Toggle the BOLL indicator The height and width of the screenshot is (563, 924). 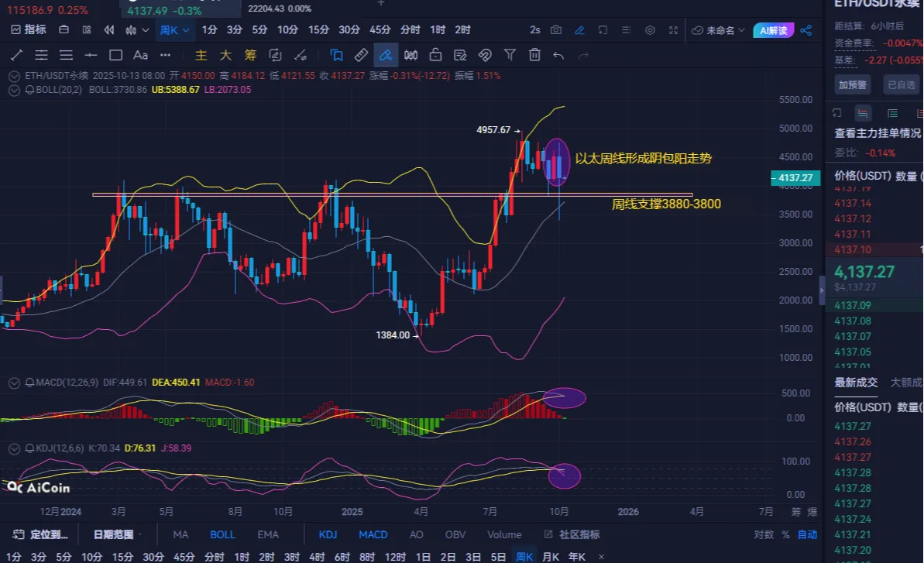[223, 534]
